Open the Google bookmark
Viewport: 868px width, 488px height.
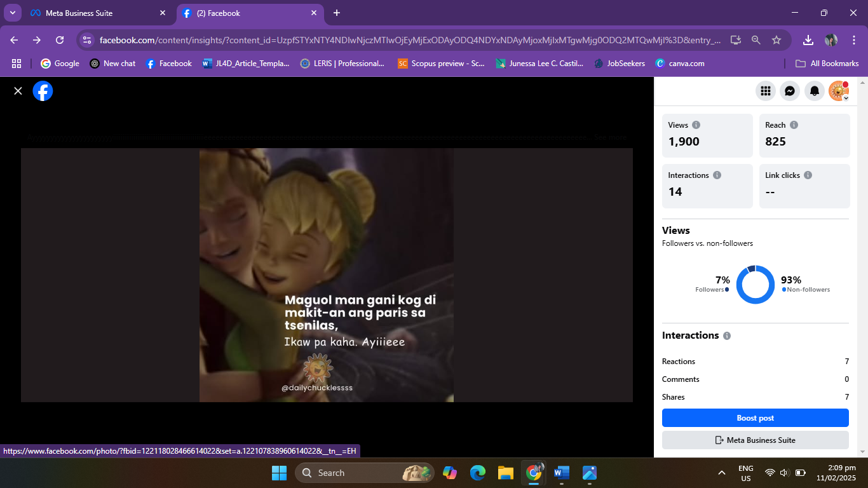60,64
